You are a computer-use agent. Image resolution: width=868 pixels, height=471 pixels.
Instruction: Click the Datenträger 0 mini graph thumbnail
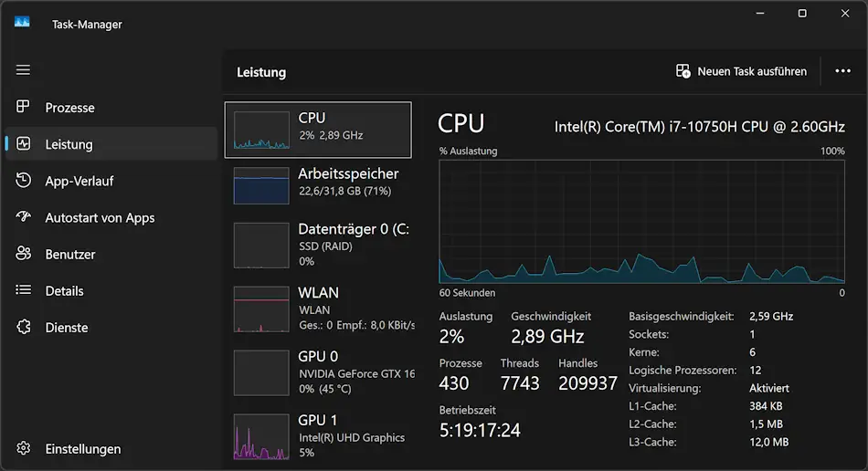pos(261,246)
